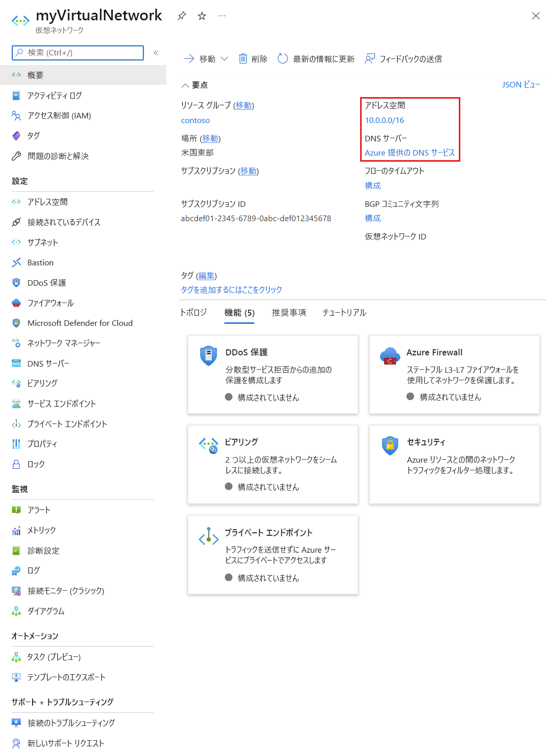The width and height of the screenshot is (557, 756).
Task: Open address space 10.0.0.0/16 link
Action: pyautogui.click(x=385, y=120)
